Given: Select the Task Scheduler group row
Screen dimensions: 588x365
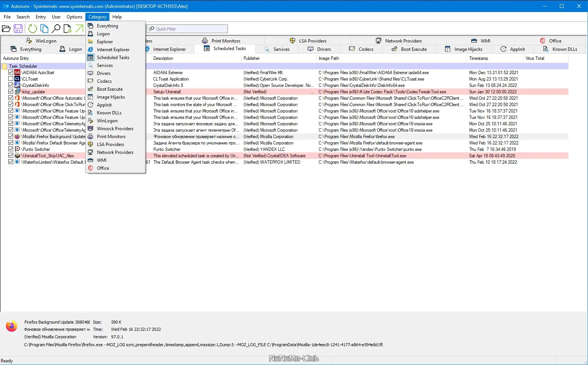Looking at the screenshot, I should (x=285, y=66).
